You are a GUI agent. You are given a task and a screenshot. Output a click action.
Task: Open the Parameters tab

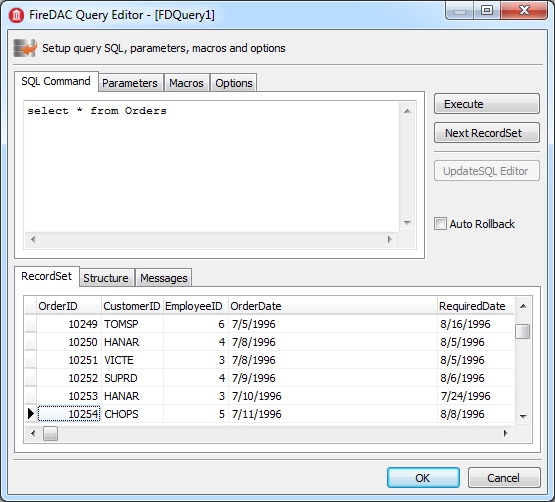click(x=130, y=83)
